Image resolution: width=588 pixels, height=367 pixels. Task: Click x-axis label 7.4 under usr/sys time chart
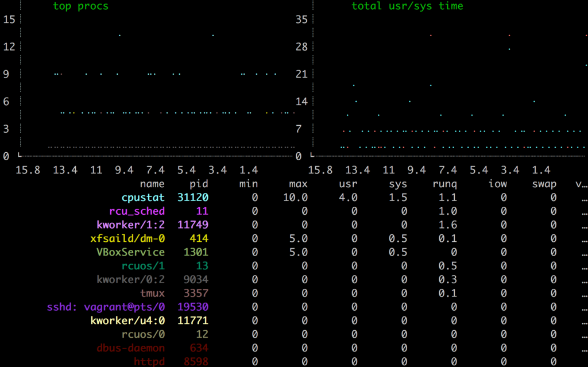448,171
